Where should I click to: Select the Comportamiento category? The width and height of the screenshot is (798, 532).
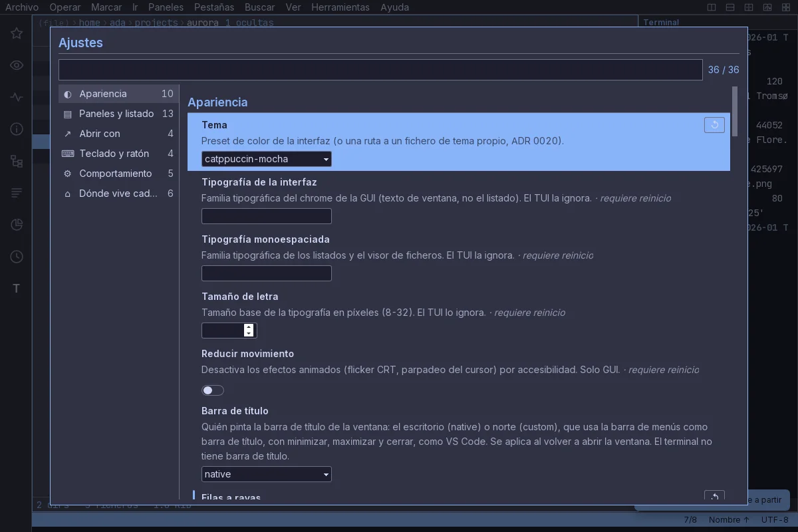pos(118,174)
